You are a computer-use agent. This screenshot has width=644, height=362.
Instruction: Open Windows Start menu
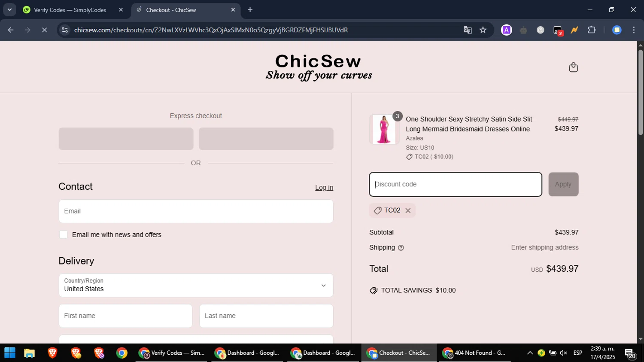click(10, 353)
